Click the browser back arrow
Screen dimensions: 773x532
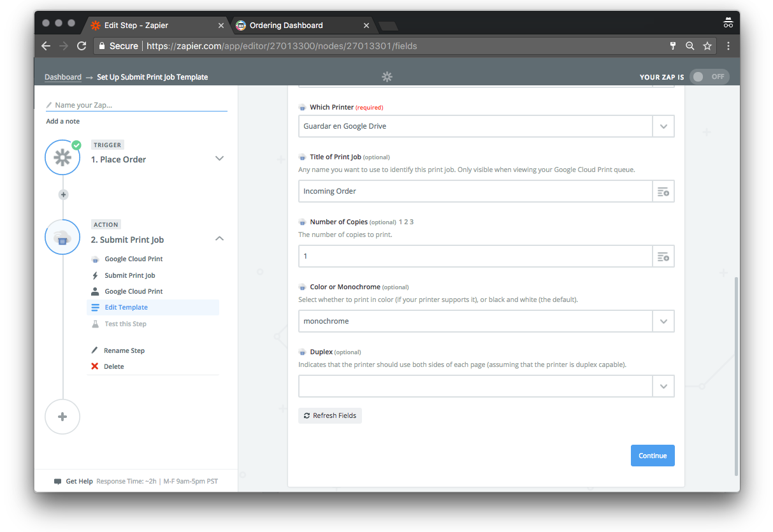coord(46,46)
